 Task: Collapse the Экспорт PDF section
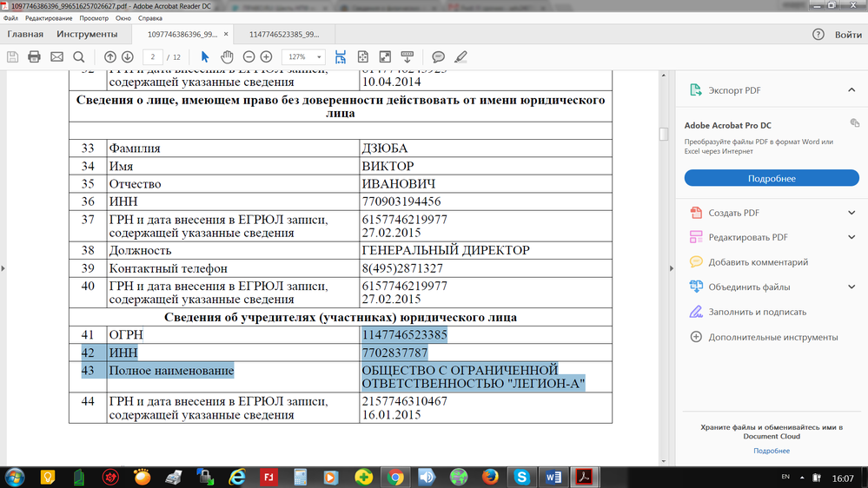point(851,90)
